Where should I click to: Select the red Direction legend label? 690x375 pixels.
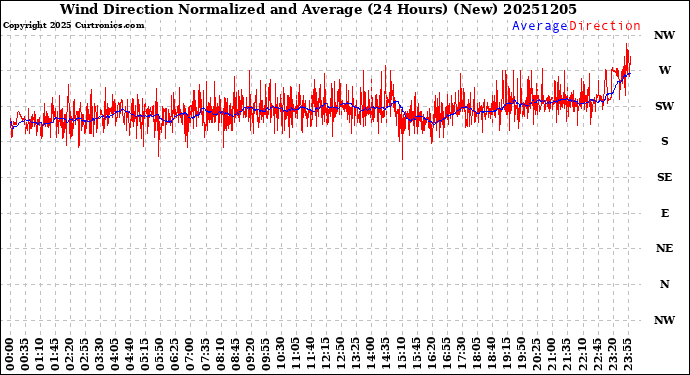point(605,26)
